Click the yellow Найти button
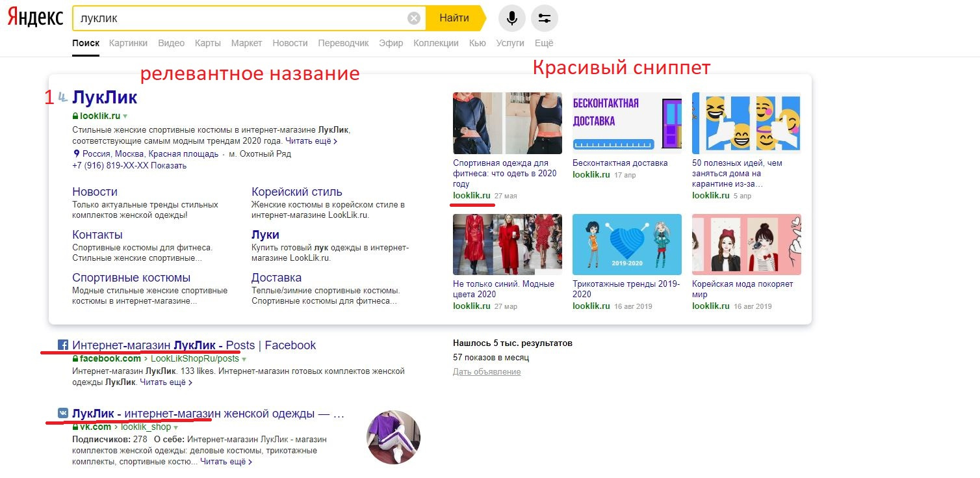 point(455,18)
